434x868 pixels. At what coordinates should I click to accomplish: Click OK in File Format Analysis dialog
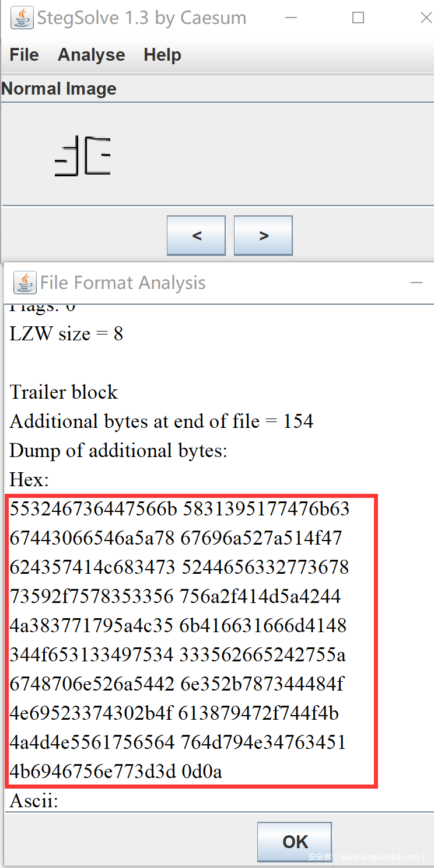pos(295,842)
